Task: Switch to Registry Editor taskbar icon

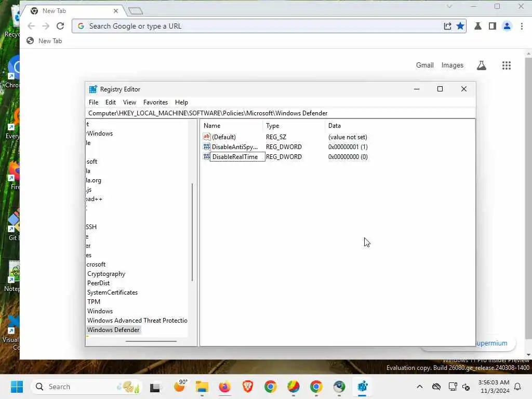Action: coord(362,387)
